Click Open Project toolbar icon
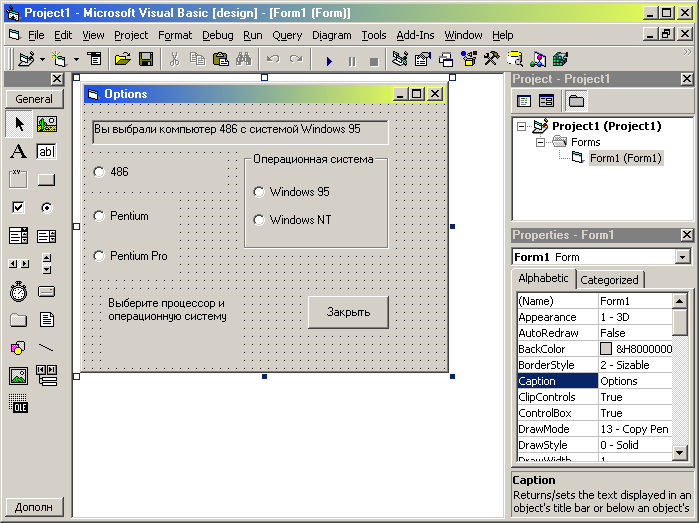The image size is (699, 523). (x=123, y=59)
